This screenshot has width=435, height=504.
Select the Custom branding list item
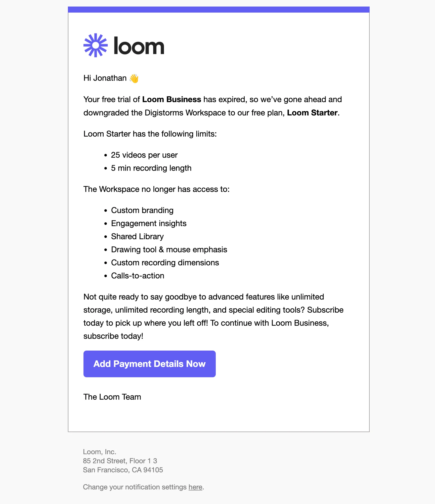[x=142, y=210]
